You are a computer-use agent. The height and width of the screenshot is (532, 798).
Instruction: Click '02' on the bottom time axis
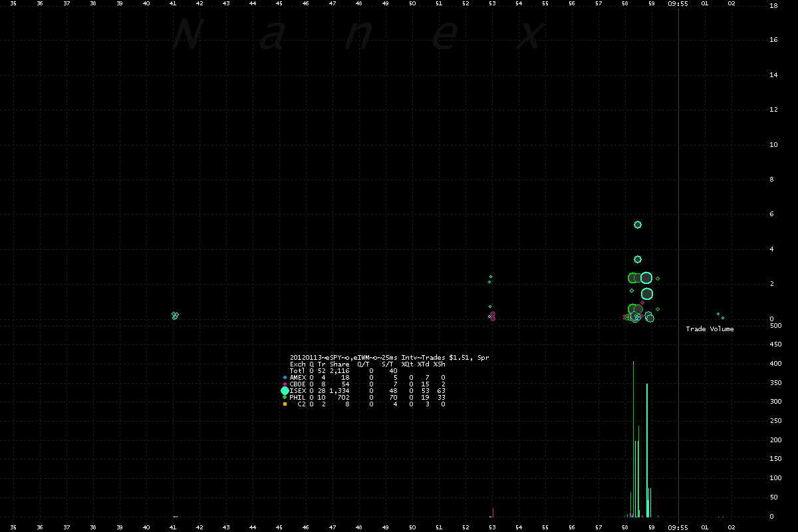point(731,527)
